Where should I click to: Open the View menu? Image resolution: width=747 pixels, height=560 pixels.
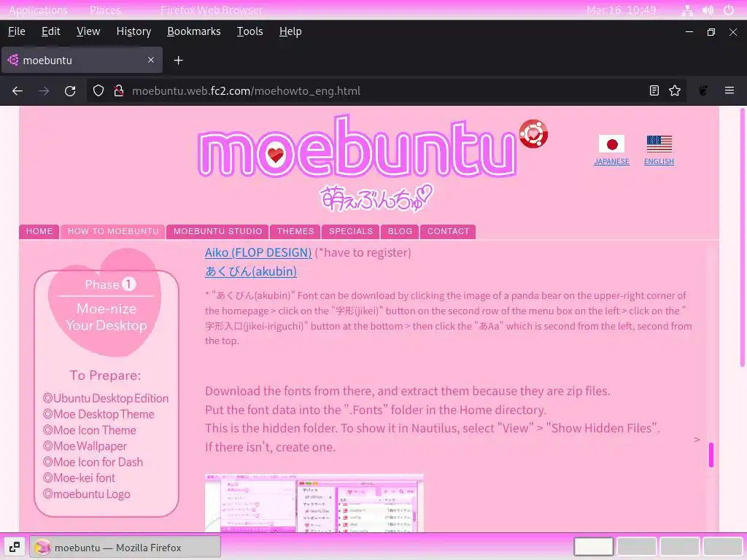click(88, 31)
